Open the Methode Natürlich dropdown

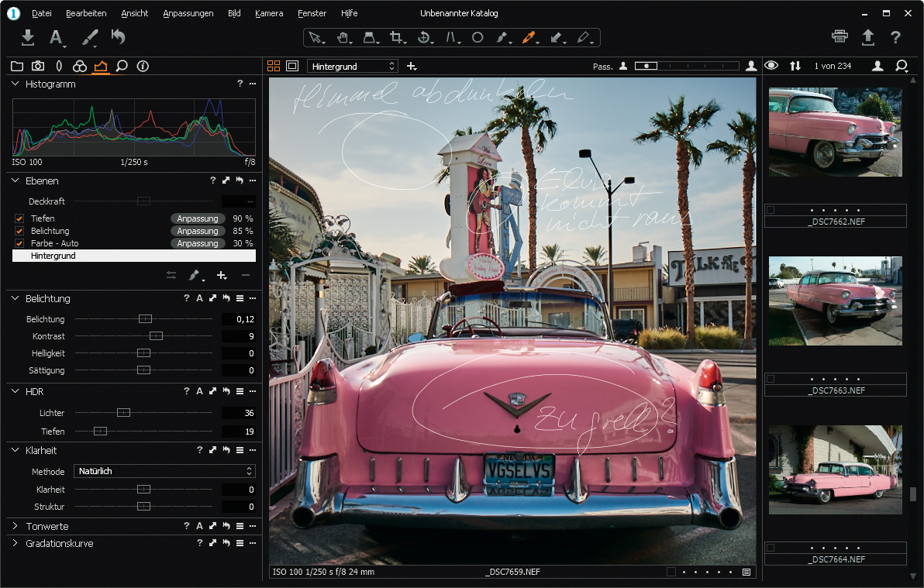[164, 471]
